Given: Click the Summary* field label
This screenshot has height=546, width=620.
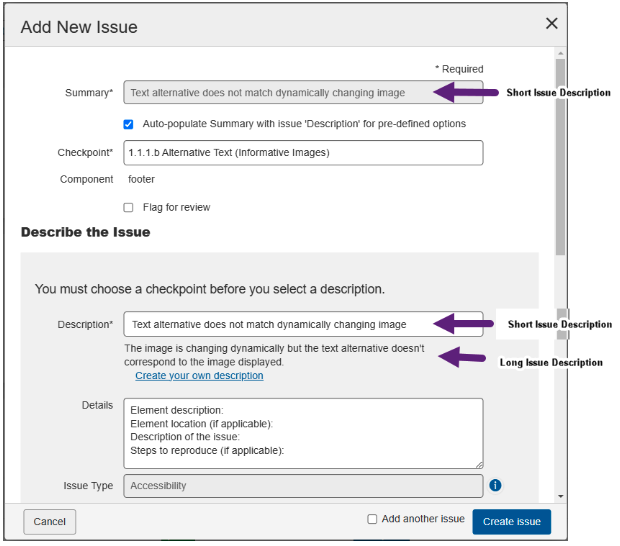Looking at the screenshot, I should click(x=89, y=93).
